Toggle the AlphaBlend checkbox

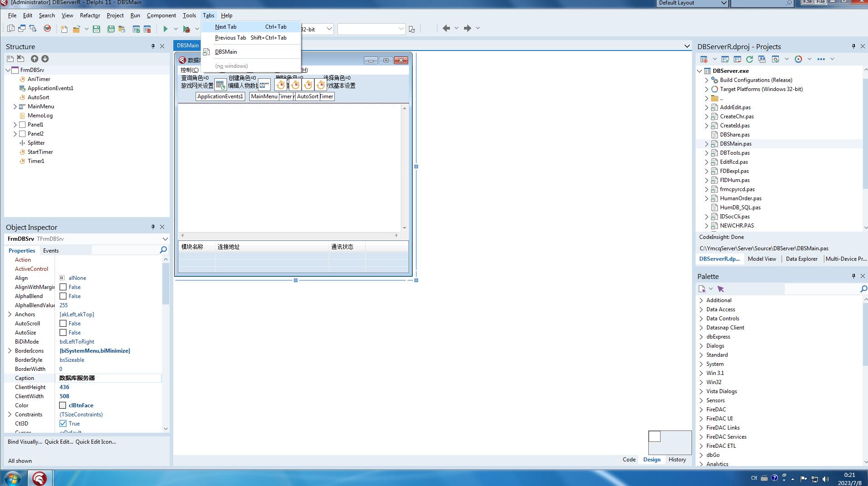63,296
